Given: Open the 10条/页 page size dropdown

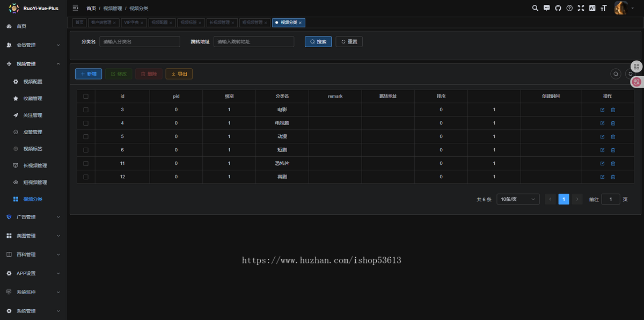Looking at the screenshot, I should [518, 199].
